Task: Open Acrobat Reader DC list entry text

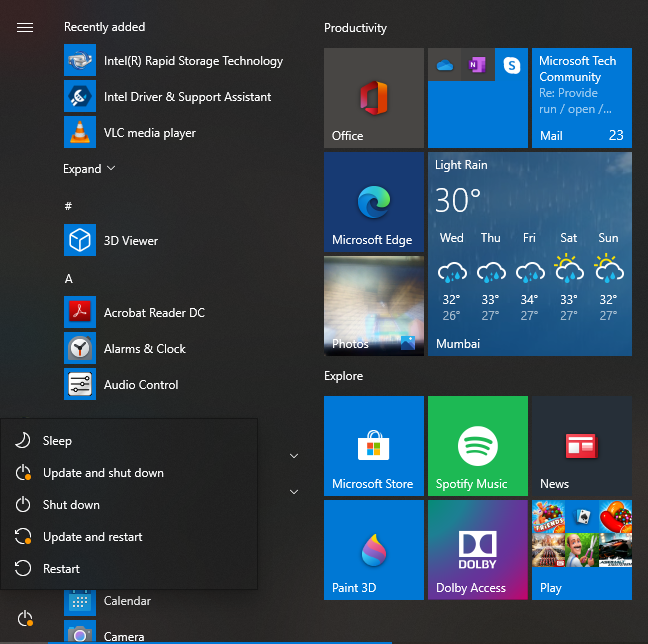Action: pyautogui.click(x=154, y=312)
